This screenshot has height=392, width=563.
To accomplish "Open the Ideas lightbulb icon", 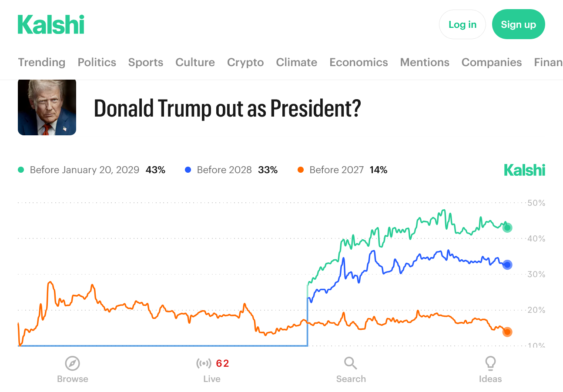I will 490,363.
